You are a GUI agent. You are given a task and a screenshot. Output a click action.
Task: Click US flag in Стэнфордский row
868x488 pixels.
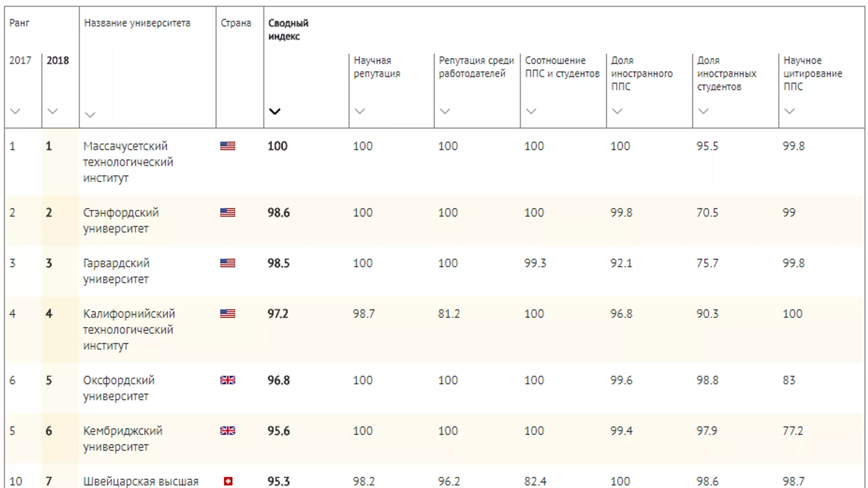coord(228,213)
